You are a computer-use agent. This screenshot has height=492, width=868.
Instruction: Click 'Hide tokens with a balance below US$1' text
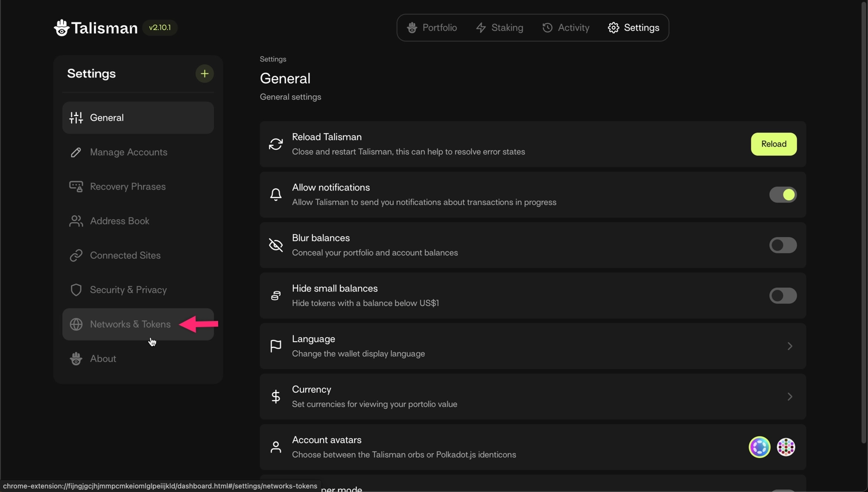366,303
